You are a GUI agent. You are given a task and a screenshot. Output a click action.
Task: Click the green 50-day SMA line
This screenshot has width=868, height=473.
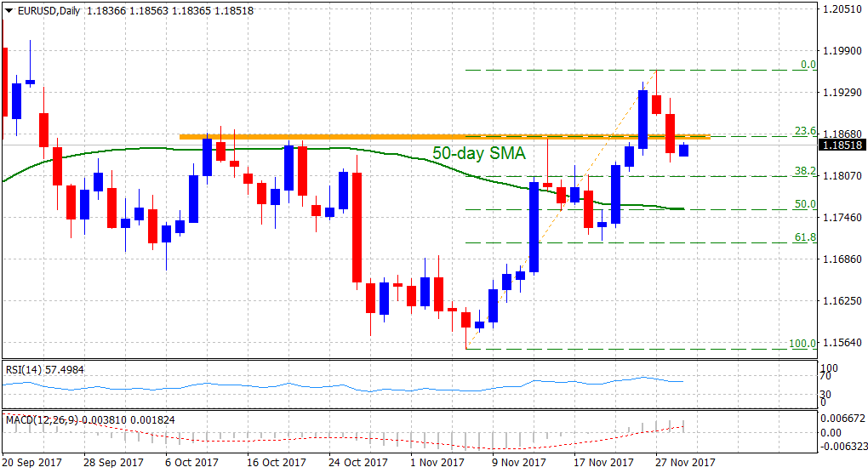pos(343,148)
